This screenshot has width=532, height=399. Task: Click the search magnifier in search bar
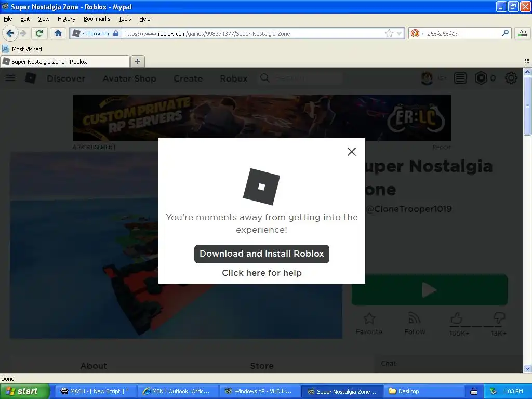[x=505, y=33]
